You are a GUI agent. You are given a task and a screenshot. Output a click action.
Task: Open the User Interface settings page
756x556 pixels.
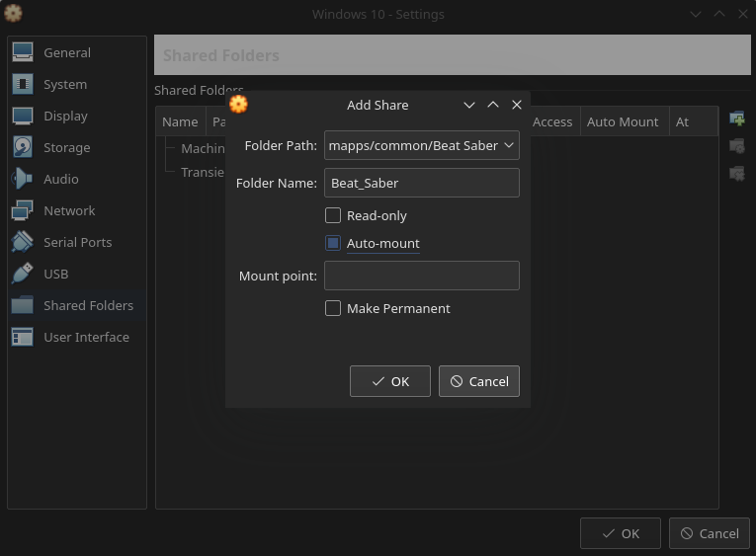coord(86,337)
